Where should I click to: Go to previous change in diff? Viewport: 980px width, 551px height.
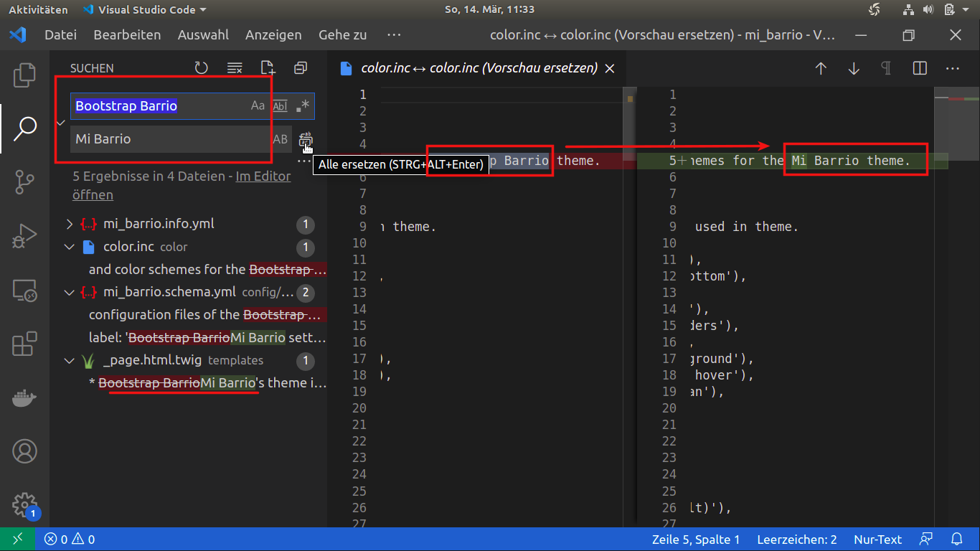coord(821,68)
